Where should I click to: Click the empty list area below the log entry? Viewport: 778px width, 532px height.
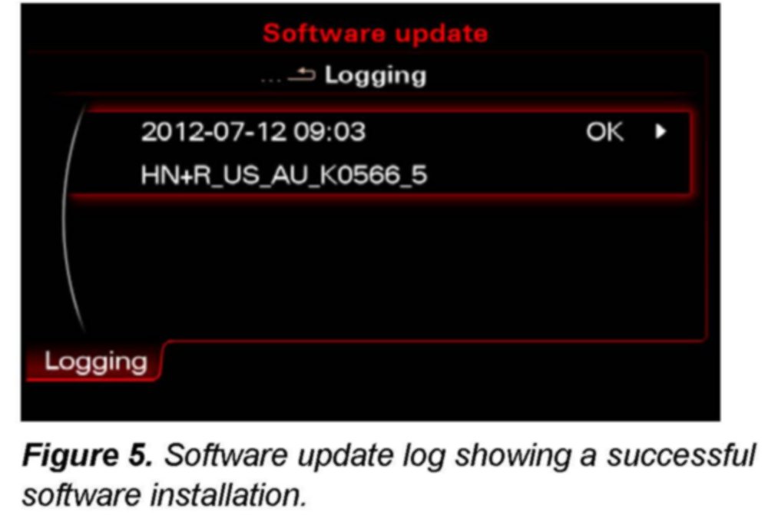(387, 268)
